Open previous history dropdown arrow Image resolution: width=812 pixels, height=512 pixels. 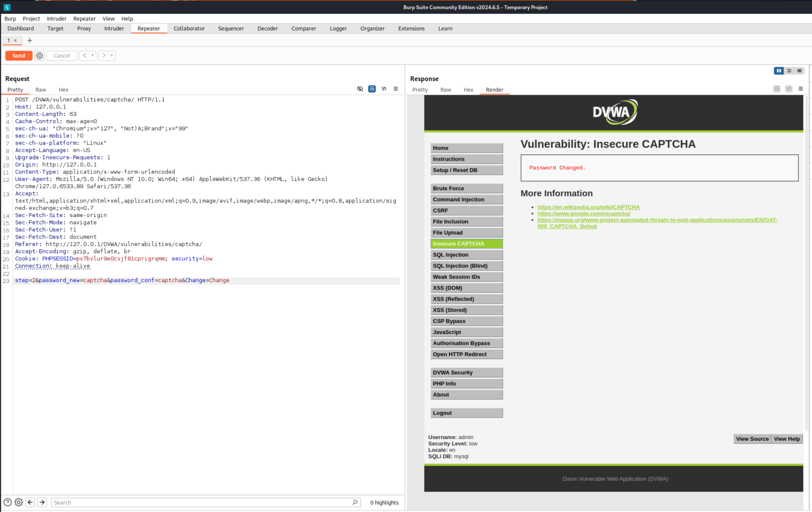93,56
